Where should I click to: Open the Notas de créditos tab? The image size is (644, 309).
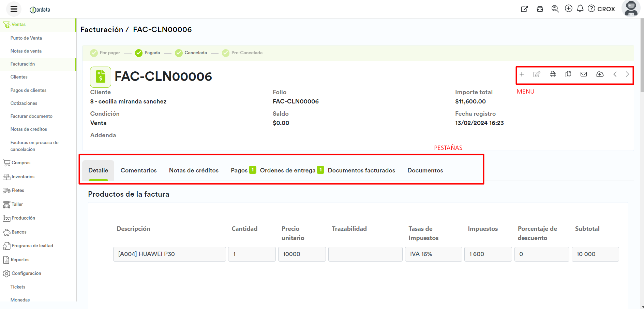[x=194, y=170]
